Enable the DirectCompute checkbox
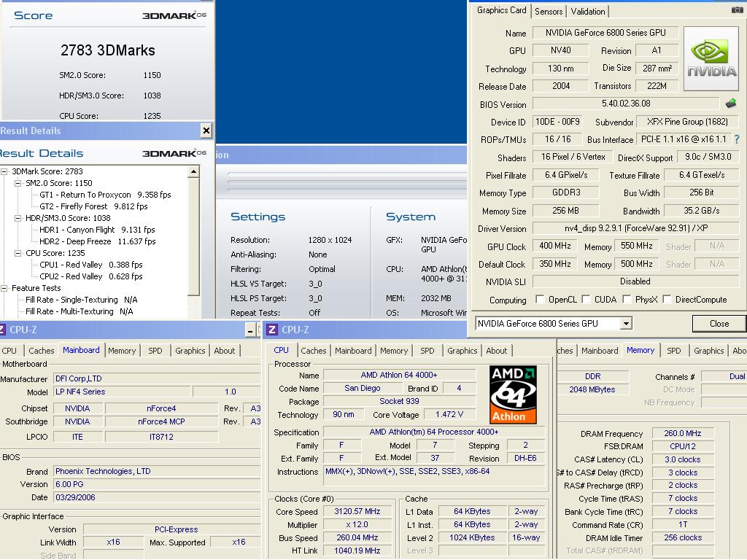The width and height of the screenshot is (747, 560). (667, 299)
